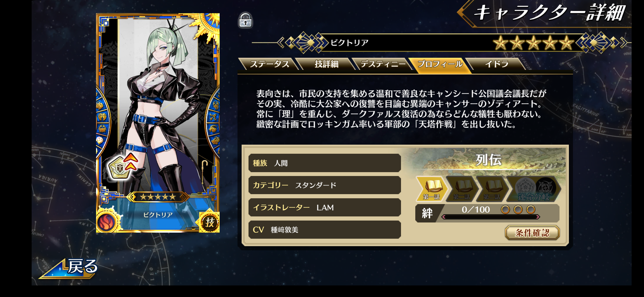Tap the 技 skill badge on card
The image size is (644, 297).
pyautogui.click(x=210, y=222)
